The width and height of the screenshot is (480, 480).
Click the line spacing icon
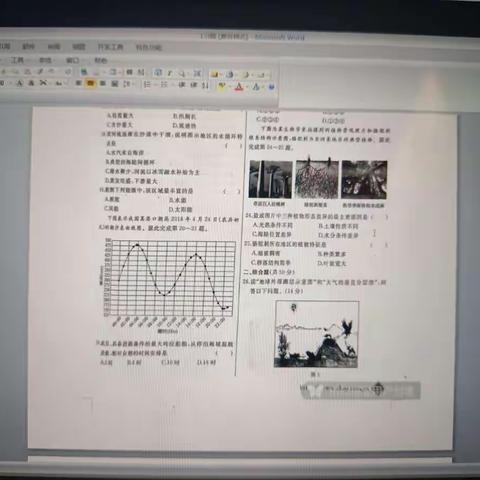tap(126, 84)
